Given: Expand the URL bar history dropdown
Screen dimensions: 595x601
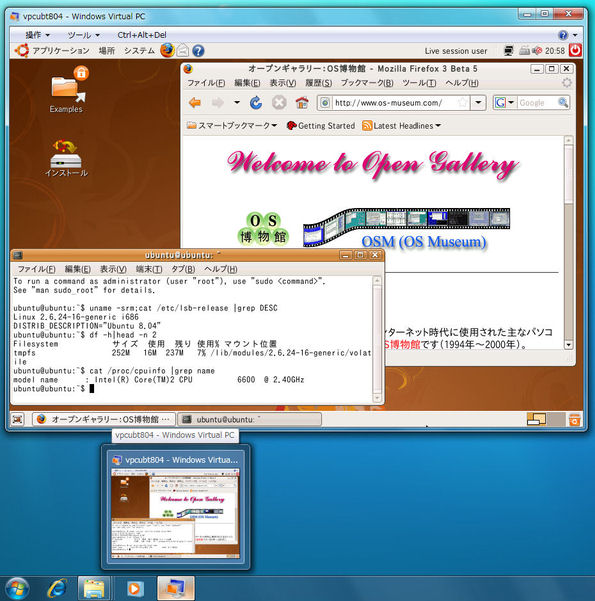Looking at the screenshot, I should click(478, 102).
